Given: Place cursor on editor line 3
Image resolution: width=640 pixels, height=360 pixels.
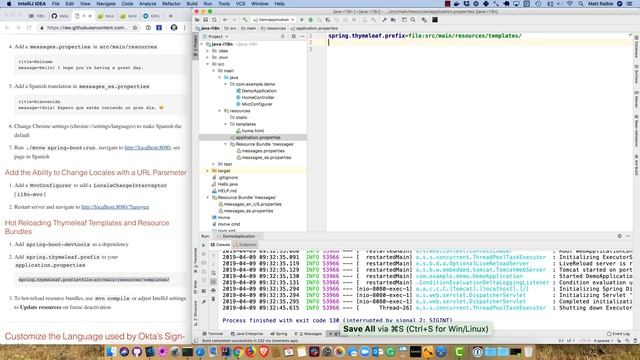Looking at the screenshot, I should [x=478, y=49].
